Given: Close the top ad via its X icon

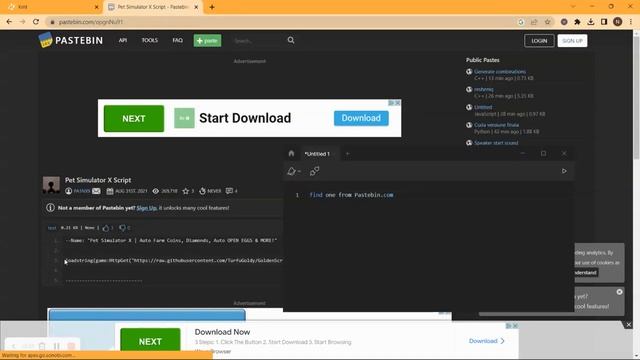Looking at the screenshot, I should 398,103.
